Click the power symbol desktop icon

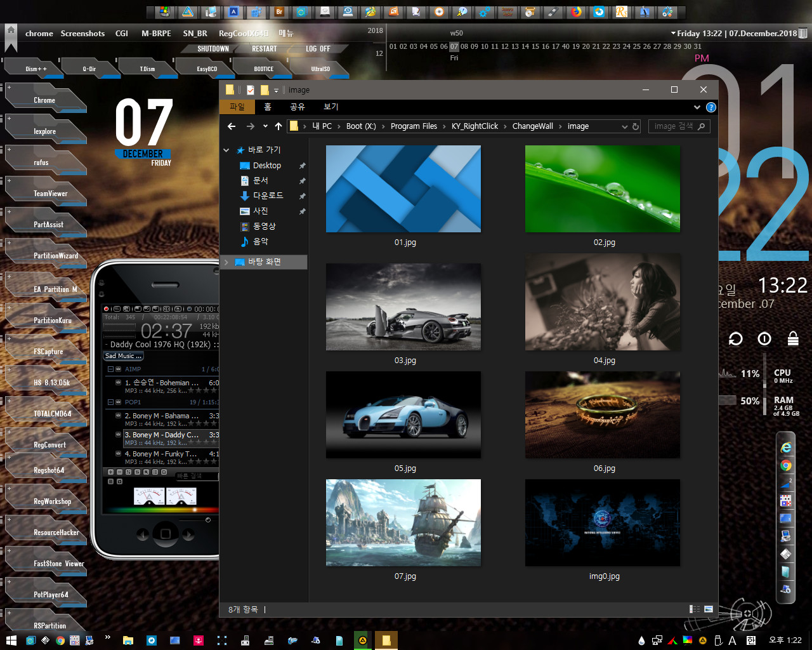click(x=764, y=338)
